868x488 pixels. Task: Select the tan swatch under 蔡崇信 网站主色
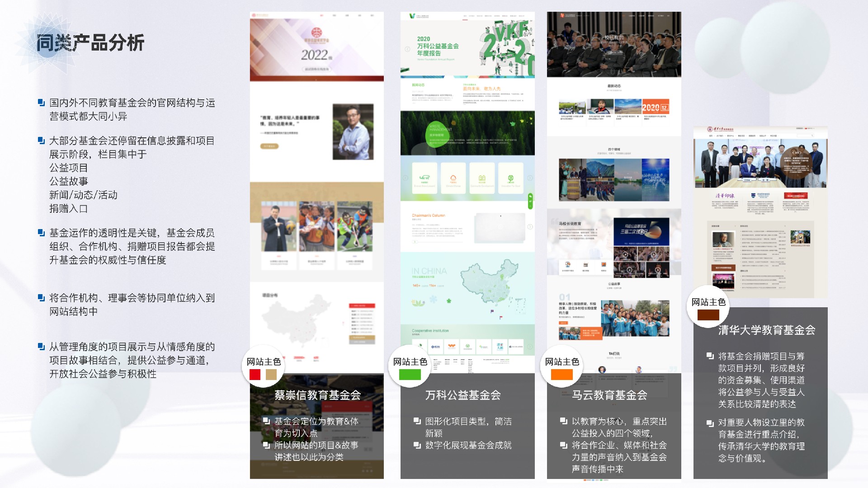point(271,375)
